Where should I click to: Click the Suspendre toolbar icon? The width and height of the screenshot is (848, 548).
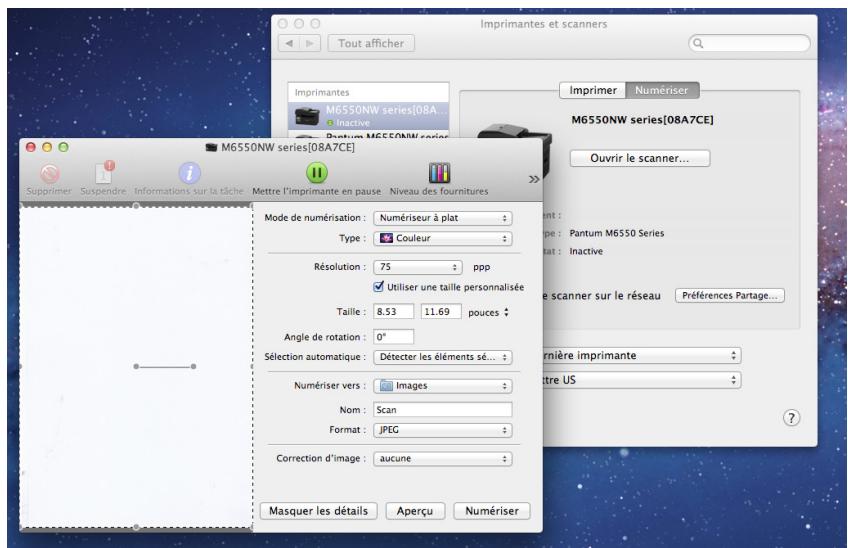[x=105, y=171]
